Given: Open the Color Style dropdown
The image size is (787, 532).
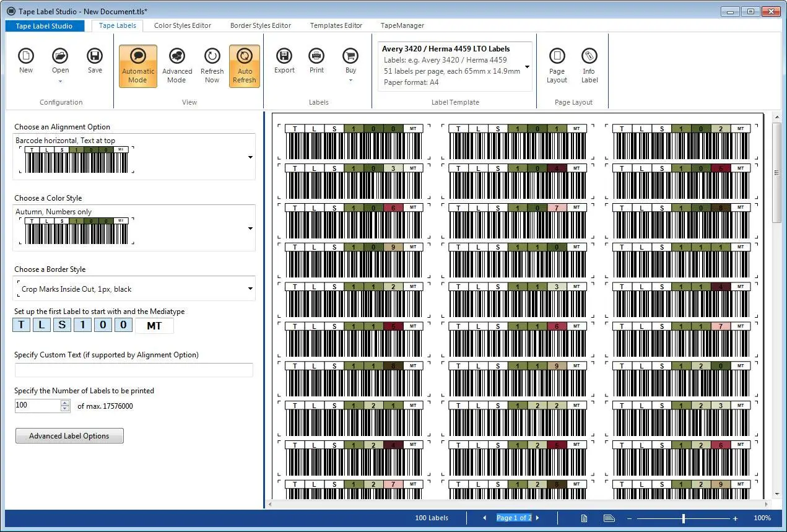Looking at the screenshot, I should (250, 229).
